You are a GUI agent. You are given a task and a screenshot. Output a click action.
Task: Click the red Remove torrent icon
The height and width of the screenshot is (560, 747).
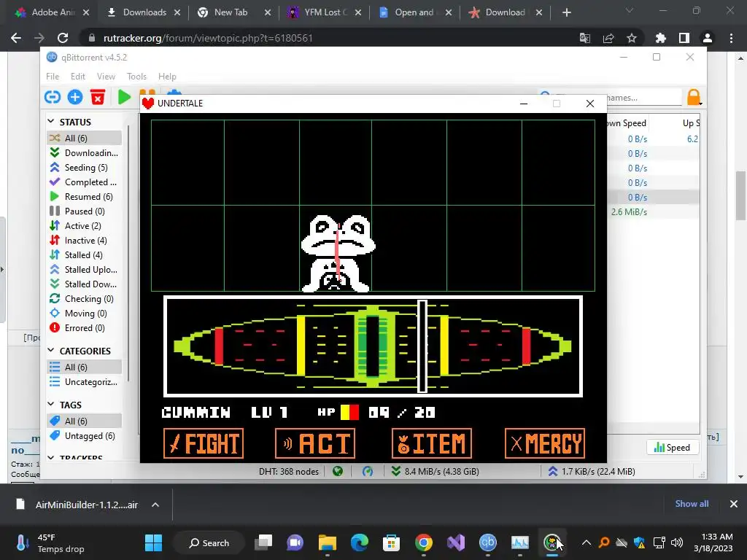click(98, 97)
